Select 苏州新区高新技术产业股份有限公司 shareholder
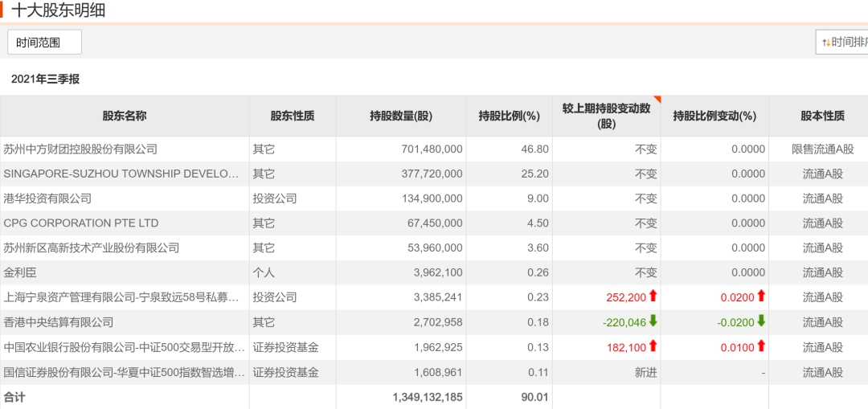This screenshot has height=409, width=868. tap(92, 248)
